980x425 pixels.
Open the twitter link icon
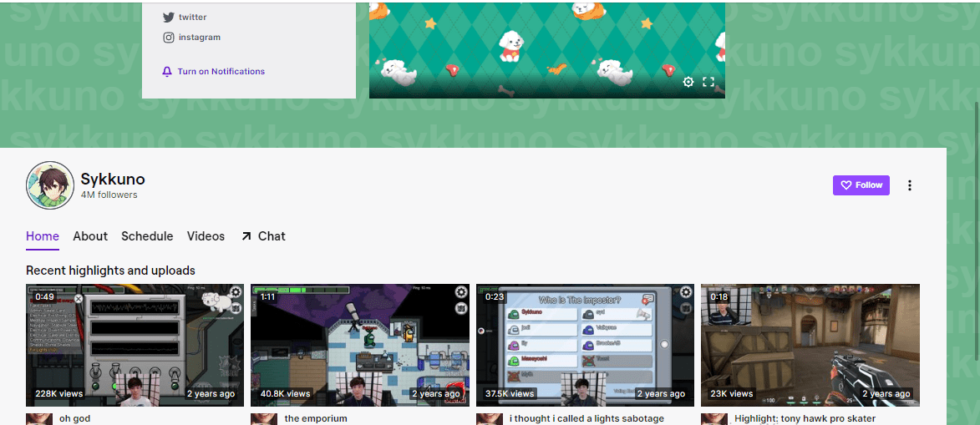(168, 18)
